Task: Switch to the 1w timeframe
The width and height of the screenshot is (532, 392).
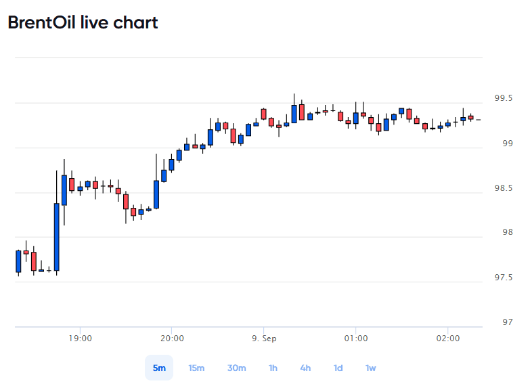Action: tap(370, 368)
